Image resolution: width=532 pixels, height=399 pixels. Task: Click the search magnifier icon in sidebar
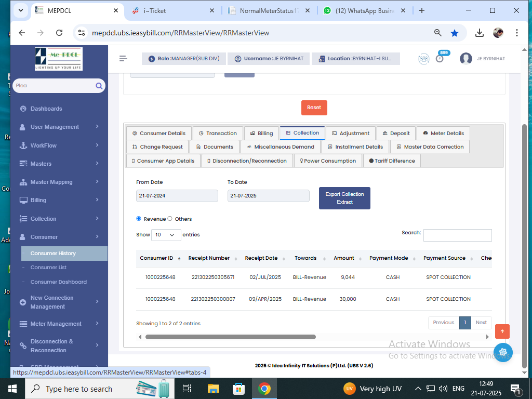pyautogui.click(x=99, y=86)
